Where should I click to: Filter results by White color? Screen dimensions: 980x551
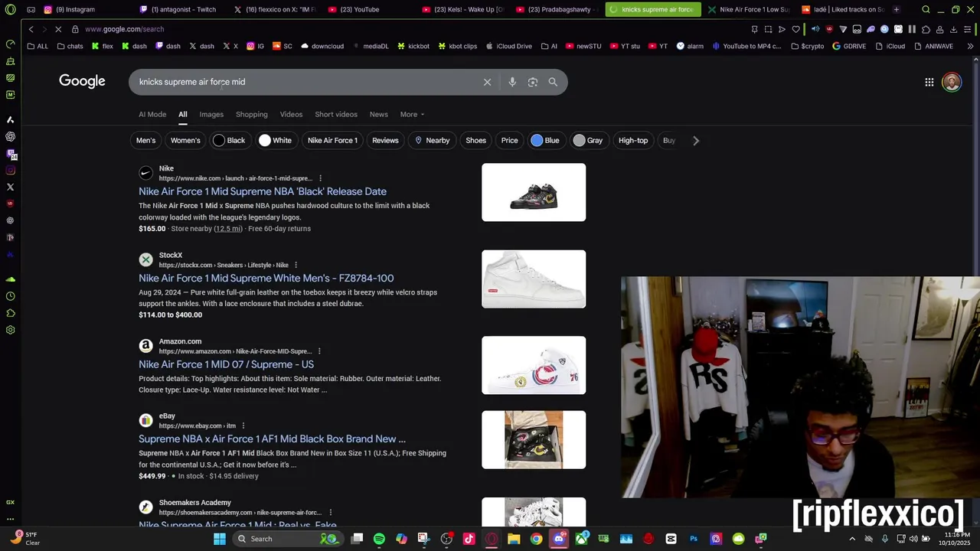click(x=275, y=140)
